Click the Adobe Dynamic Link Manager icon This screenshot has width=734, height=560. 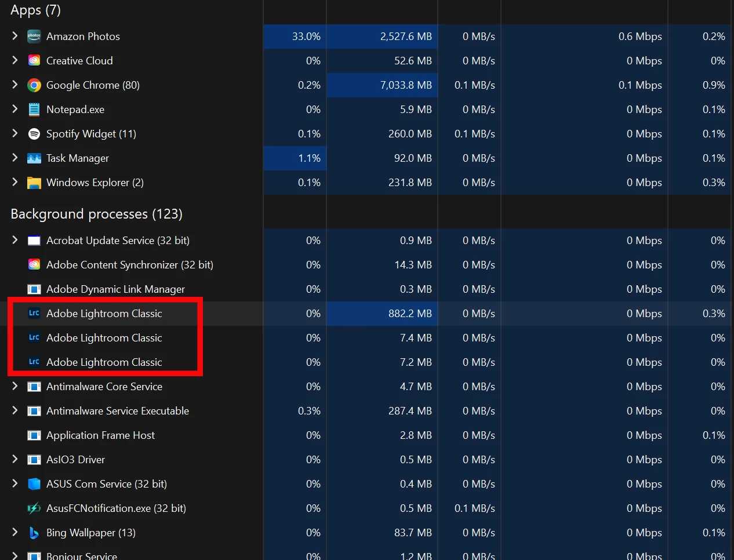click(x=34, y=289)
